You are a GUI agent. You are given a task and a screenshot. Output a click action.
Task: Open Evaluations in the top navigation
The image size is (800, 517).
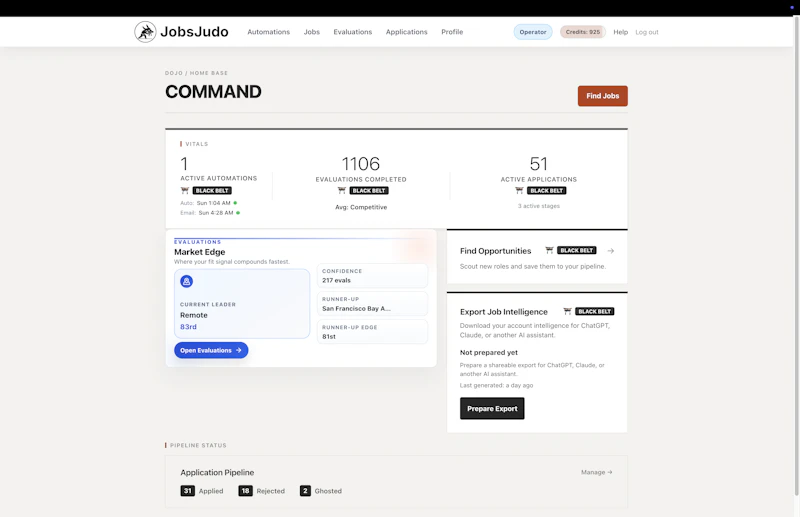click(353, 32)
